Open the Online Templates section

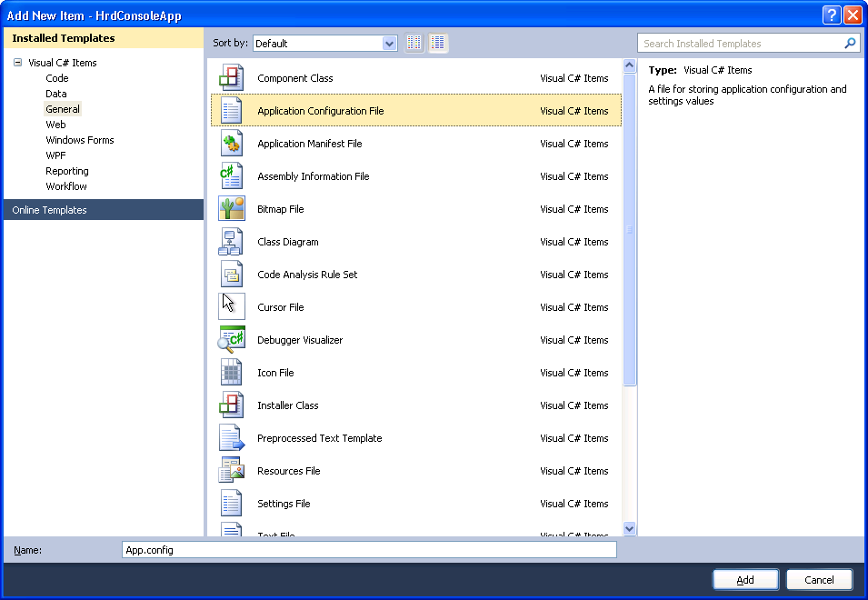pos(104,210)
